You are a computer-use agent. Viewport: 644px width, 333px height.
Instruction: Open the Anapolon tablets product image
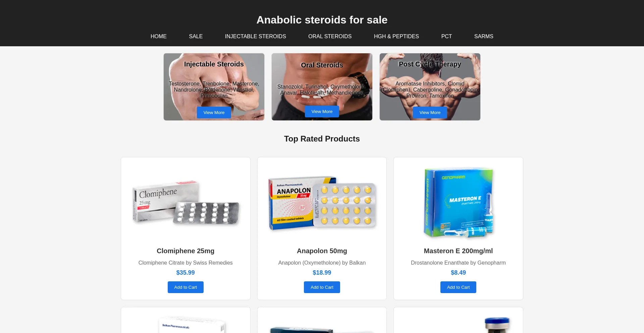[x=322, y=203]
